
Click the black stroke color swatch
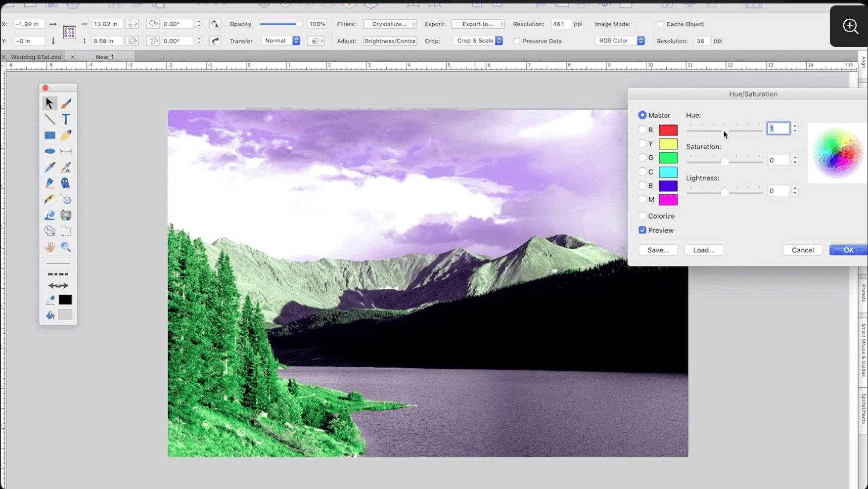[65, 300]
